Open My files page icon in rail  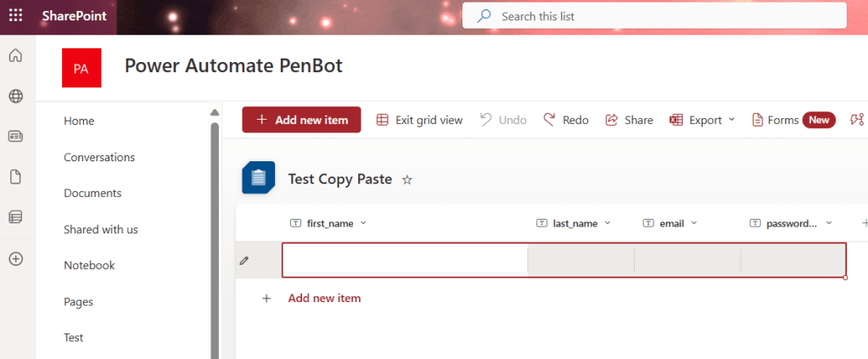15,177
